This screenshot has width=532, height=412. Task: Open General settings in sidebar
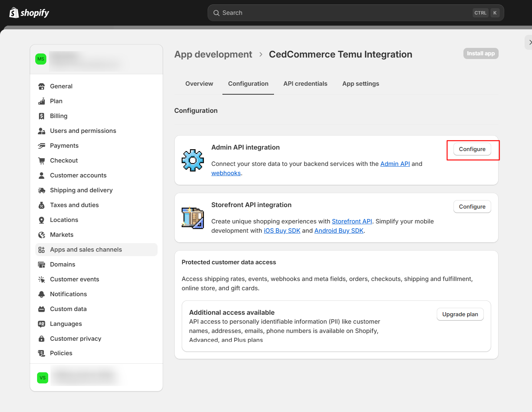click(96, 86)
